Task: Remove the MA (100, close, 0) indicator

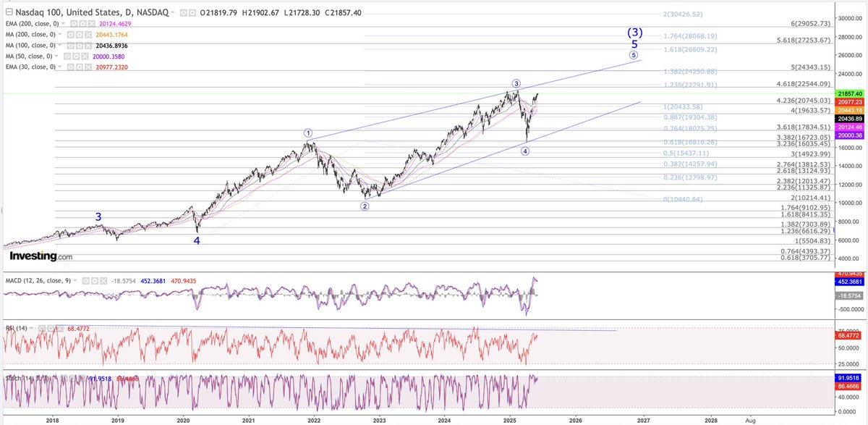Action: pos(88,46)
